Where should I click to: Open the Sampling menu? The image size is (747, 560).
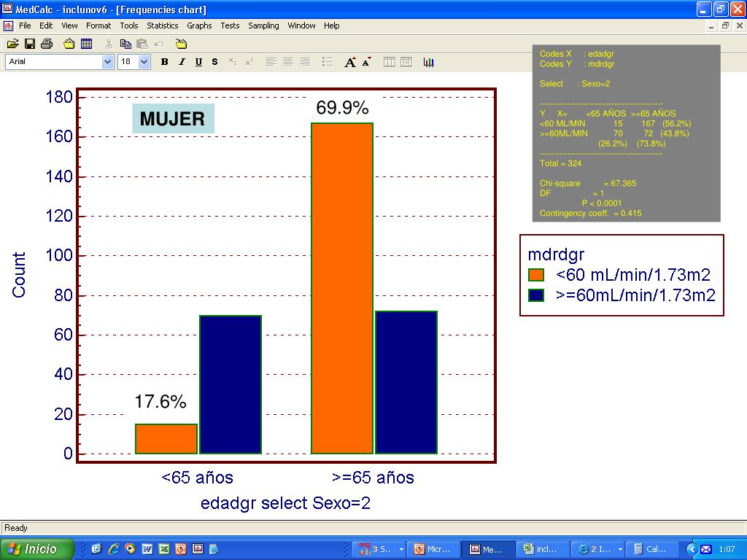pos(263,26)
